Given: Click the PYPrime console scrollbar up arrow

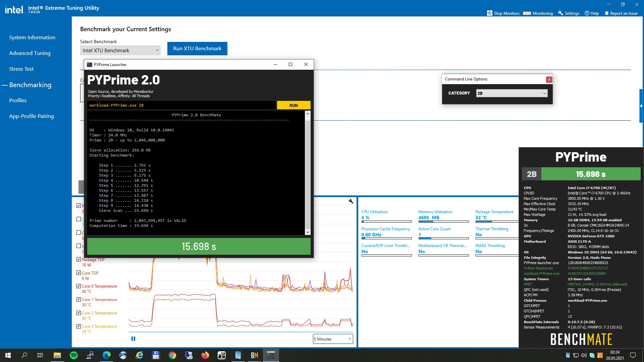Looking at the screenshot, I should [x=308, y=114].
